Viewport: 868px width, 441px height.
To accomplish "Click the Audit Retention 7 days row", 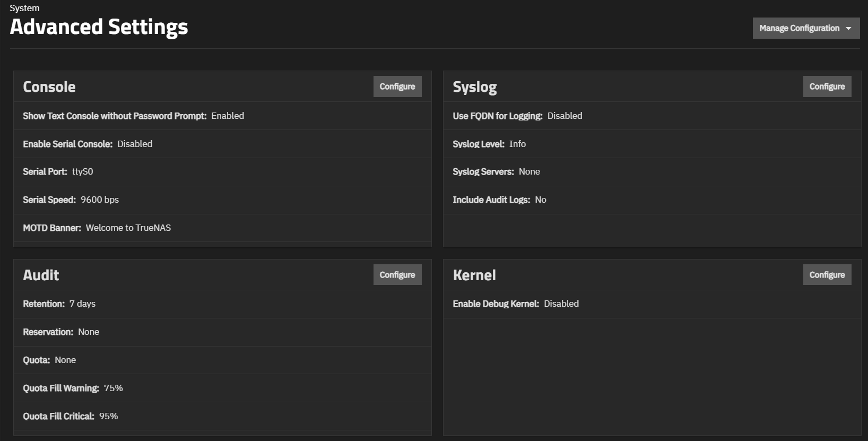I will [59, 304].
